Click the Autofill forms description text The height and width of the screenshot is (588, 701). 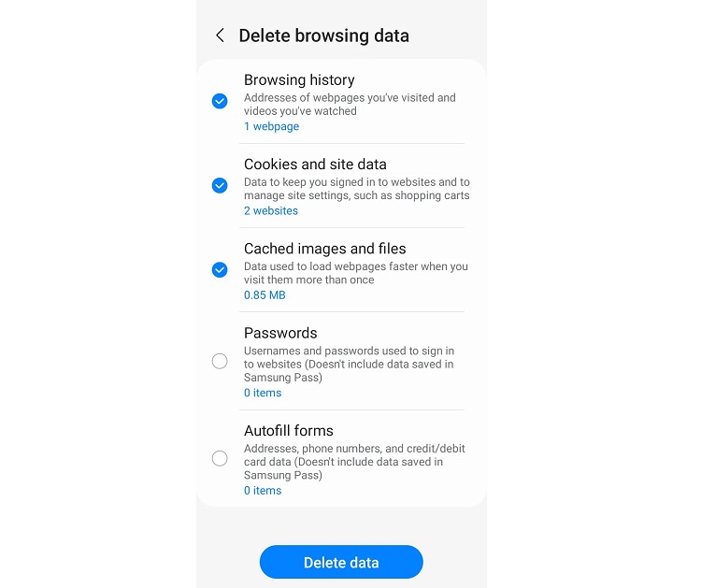click(x=354, y=462)
